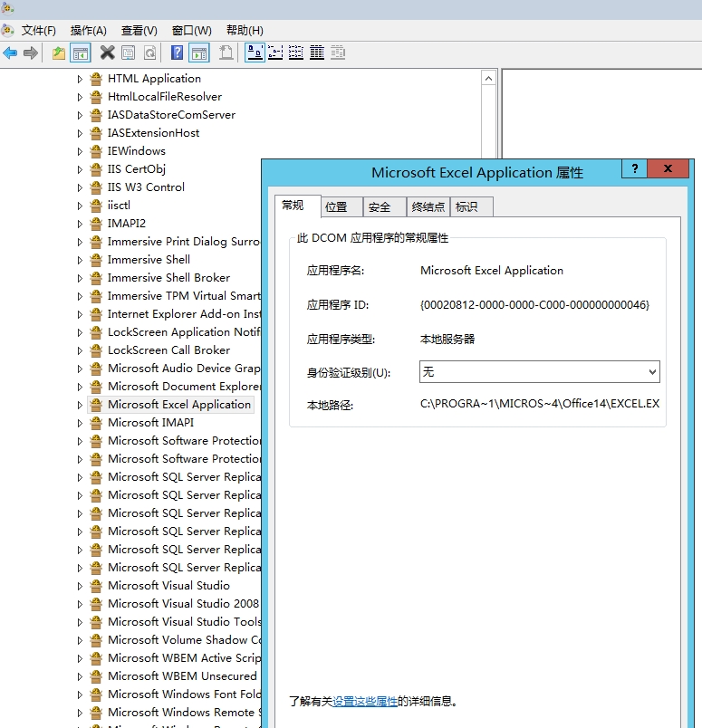Click the package icon beside Microsoft Visual Studio 2008
Image resolution: width=702 pixels, height=728 pixels.
tap(96, 604)
